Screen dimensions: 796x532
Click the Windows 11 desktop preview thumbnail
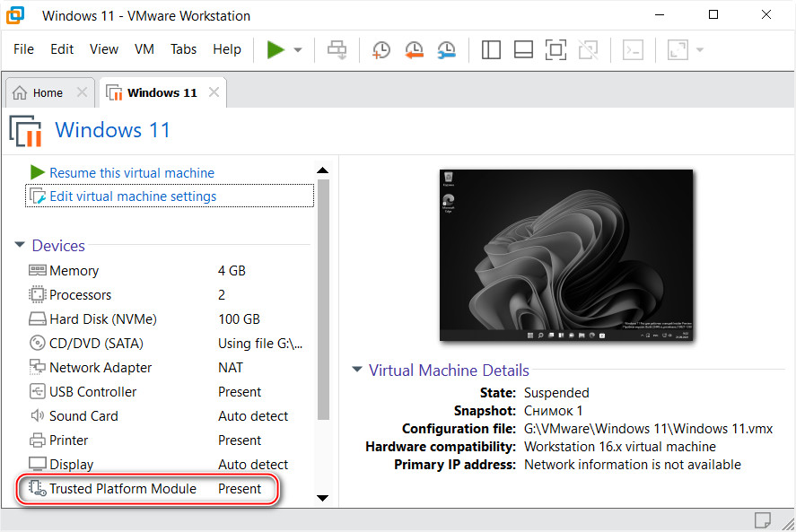[566, 255]
